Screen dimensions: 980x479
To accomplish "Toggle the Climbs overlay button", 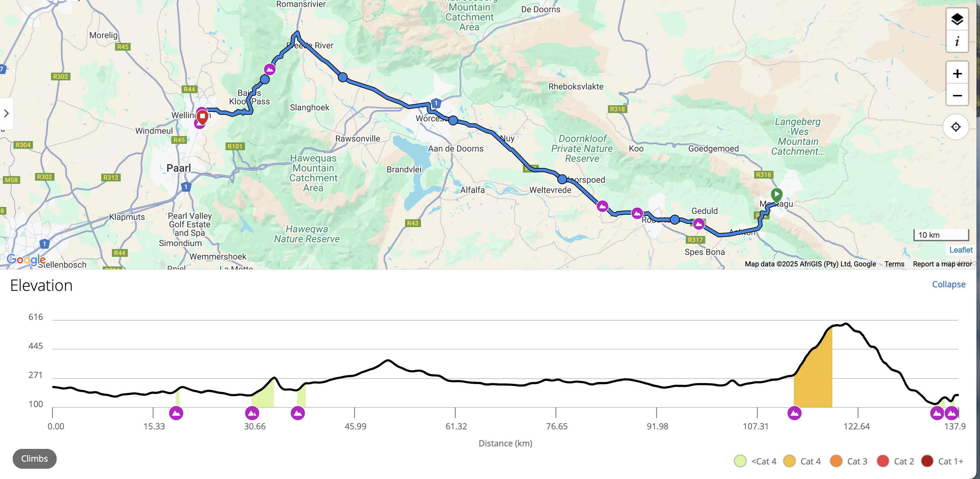I will (35, 458).
